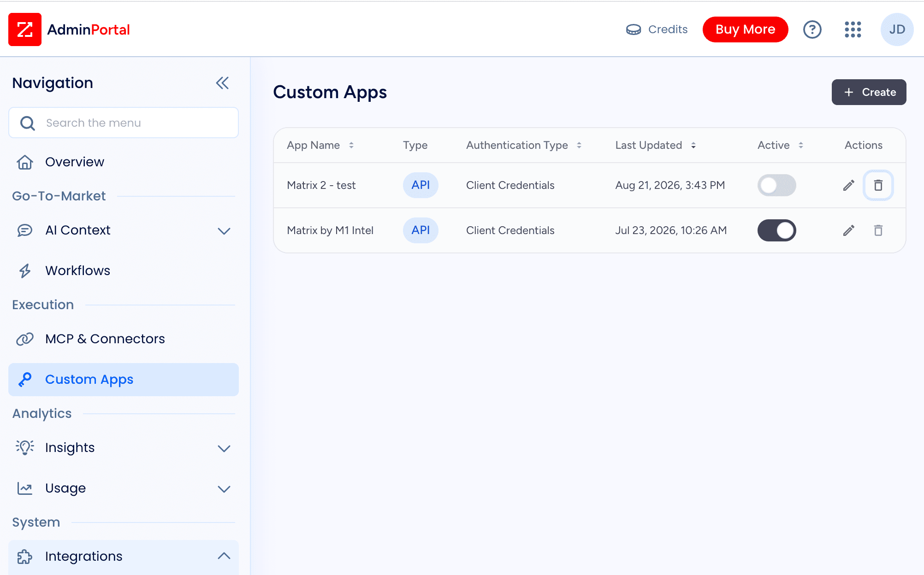Disable the Matrix by M1 Intel active toggle
Screen dimensions: 924x575
[x=777, y=230]
